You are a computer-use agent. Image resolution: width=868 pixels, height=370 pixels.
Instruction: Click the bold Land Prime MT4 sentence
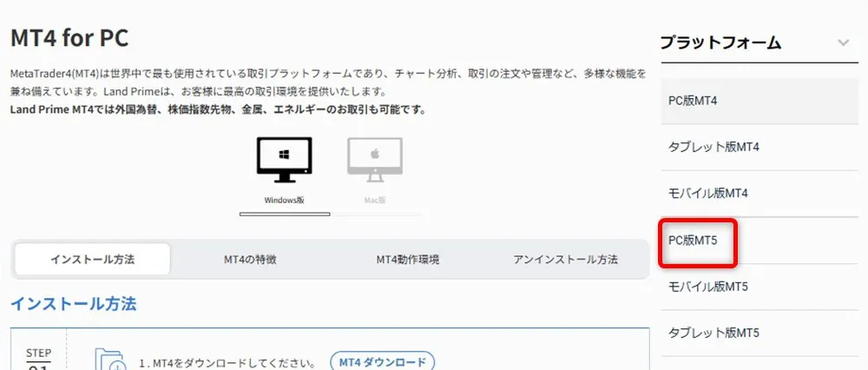pos(218,109)
